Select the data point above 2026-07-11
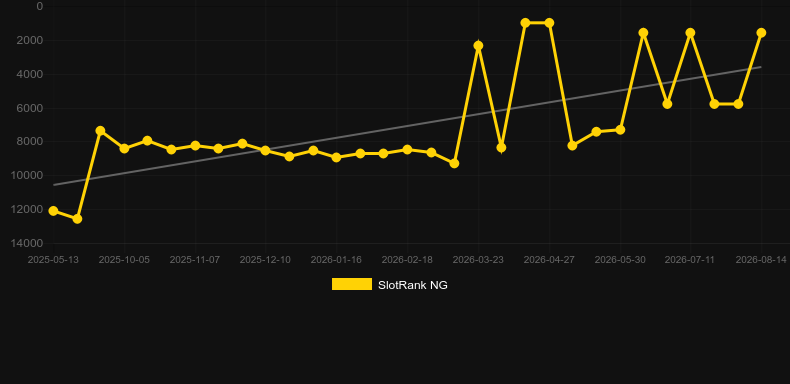The width and height of the screenshot is (790, 384). coord(690,33)
